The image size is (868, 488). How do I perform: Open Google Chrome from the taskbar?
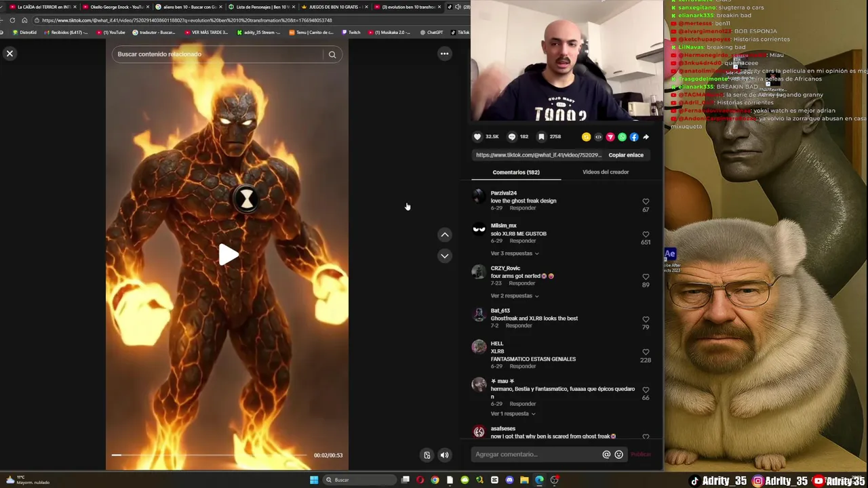click(435, 480)
